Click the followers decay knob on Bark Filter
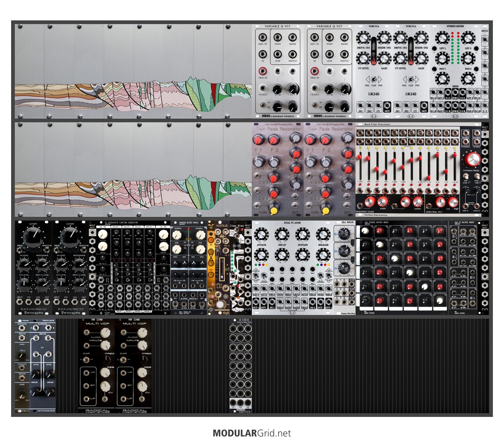 473,160
